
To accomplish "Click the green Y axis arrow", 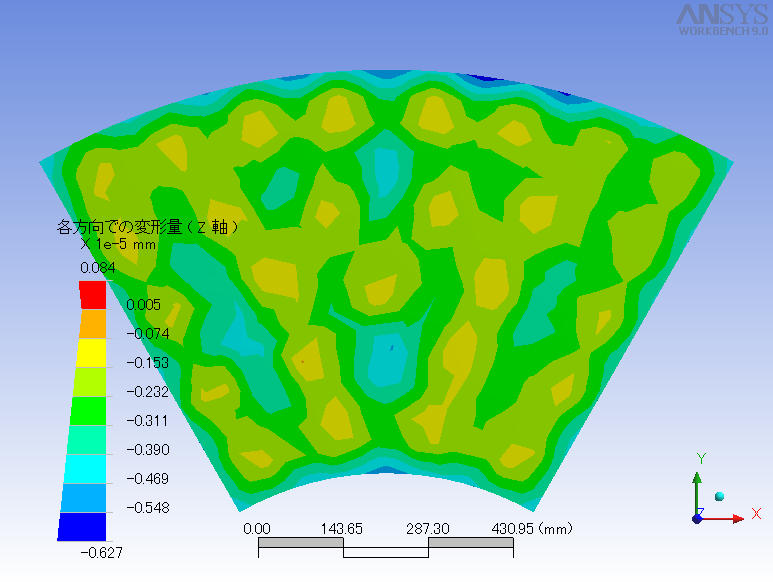I will tap(697, 494).
